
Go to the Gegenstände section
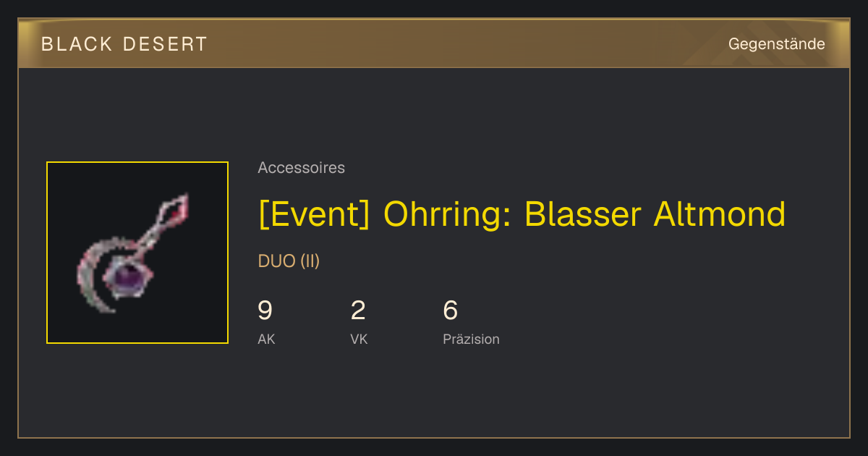click(x=776, y=44)
